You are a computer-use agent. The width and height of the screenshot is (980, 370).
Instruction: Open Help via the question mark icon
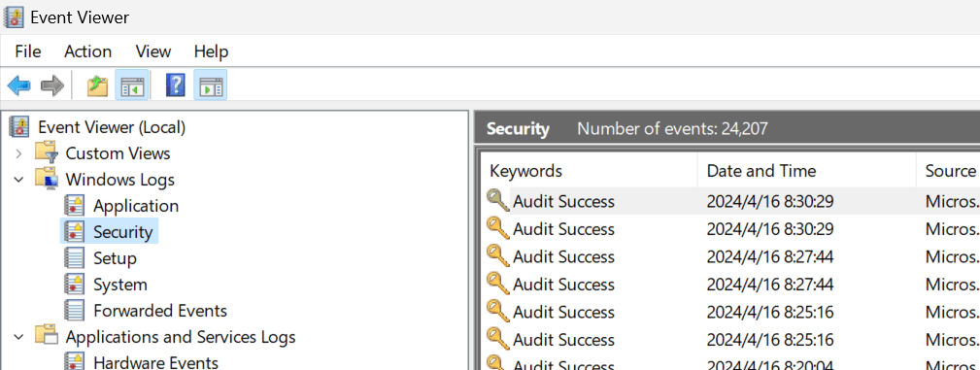tap(176, 85)
